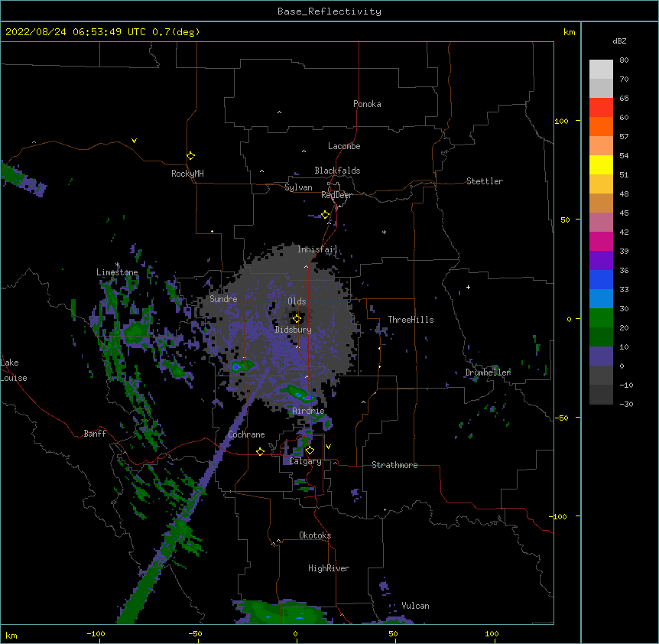
Task: Click the RockyMH label
Action: (x=187, y=174)
